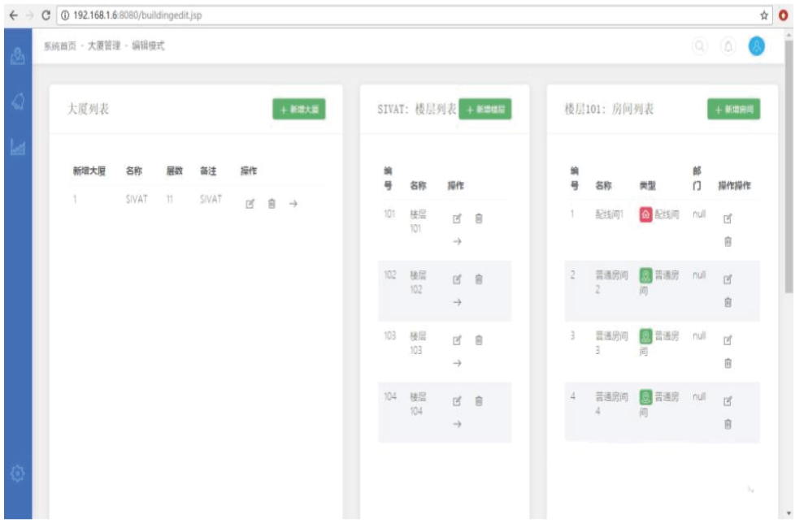This screenshot has height=532, width=804.
Task: Open the statistics chart sidebar icon
Action: coord(18,147)
